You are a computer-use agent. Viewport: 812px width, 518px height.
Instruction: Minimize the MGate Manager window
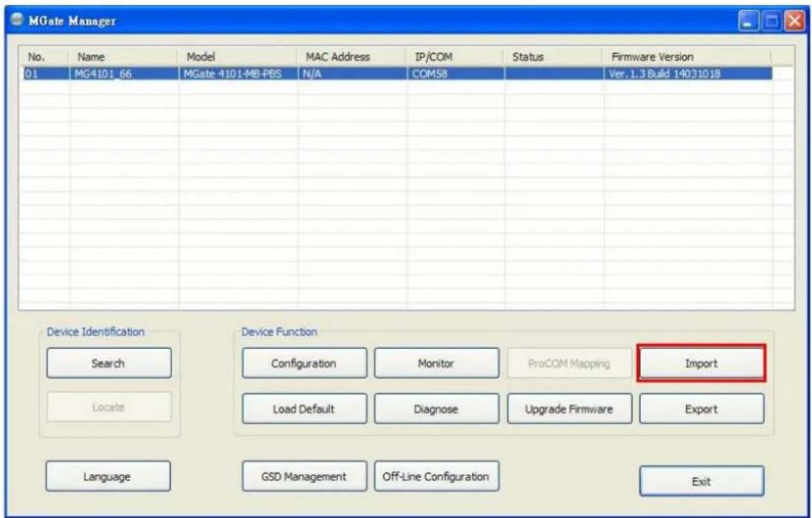pyautogui.click(x=748, y=22)
